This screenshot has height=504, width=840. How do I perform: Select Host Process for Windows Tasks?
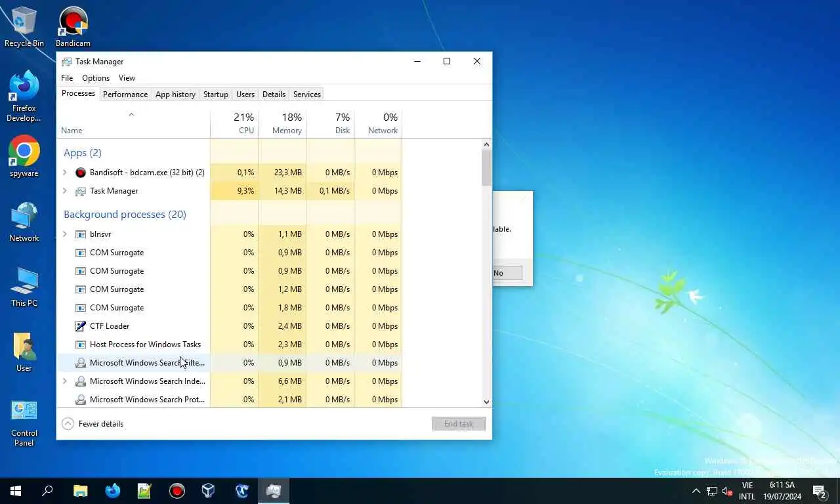point(230,345)
